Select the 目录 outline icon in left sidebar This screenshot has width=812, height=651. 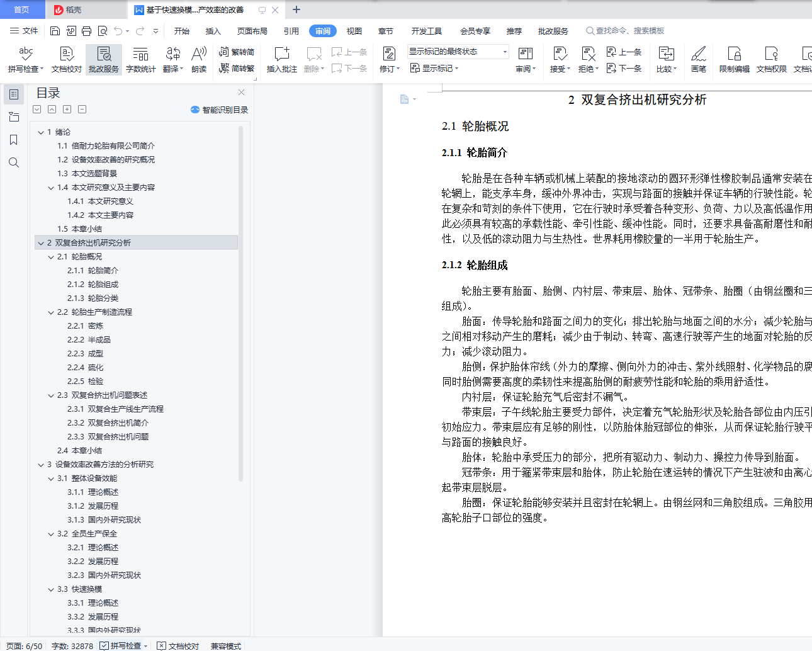14,94
